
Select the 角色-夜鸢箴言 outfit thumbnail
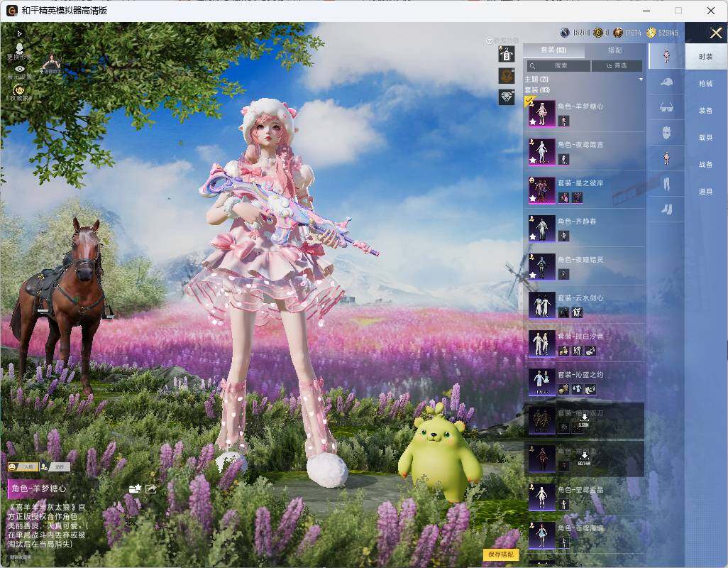tap(542, 152)
